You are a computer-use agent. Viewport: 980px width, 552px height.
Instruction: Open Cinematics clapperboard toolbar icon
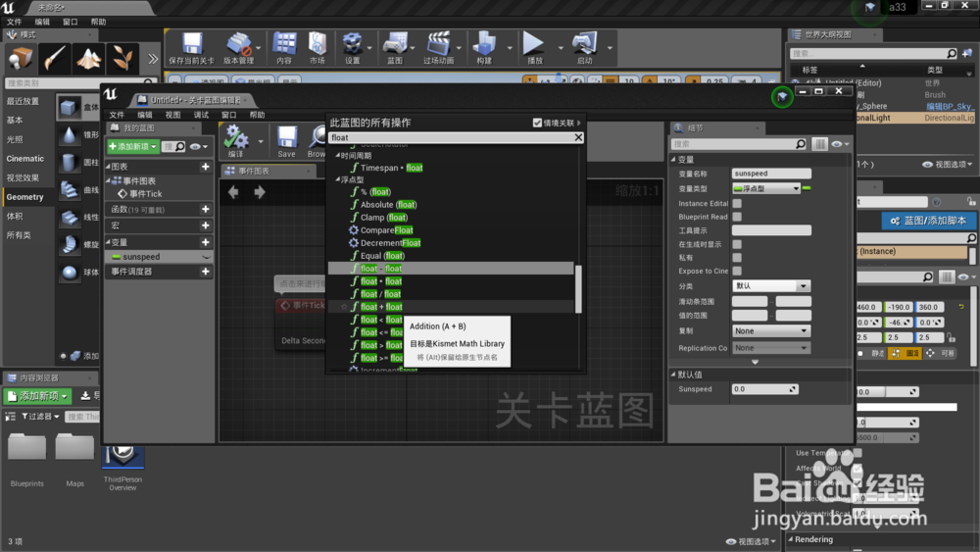(x=438, y=44)
